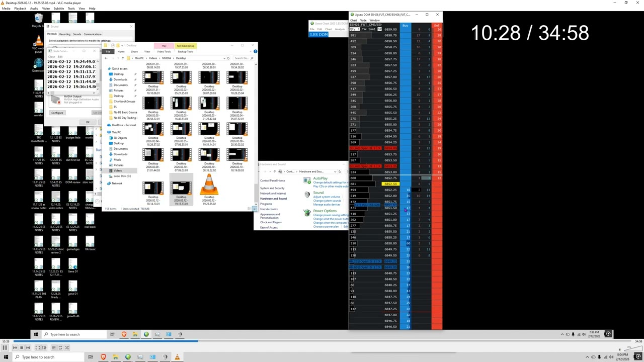Click the Recycle Bin desktop icon in video

tap(38, 21)
